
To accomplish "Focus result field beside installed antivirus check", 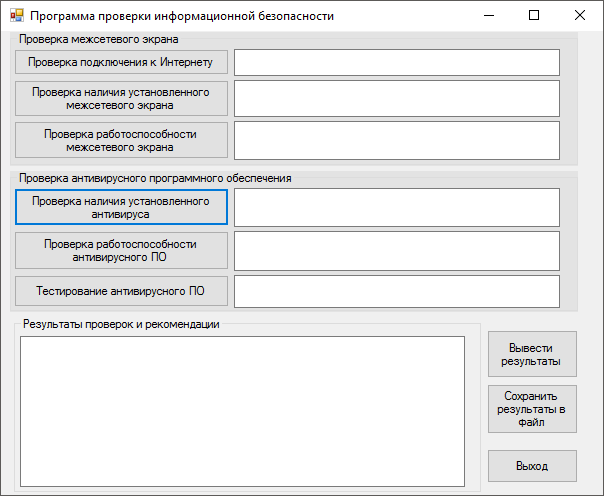I will [x=397, y=208].
